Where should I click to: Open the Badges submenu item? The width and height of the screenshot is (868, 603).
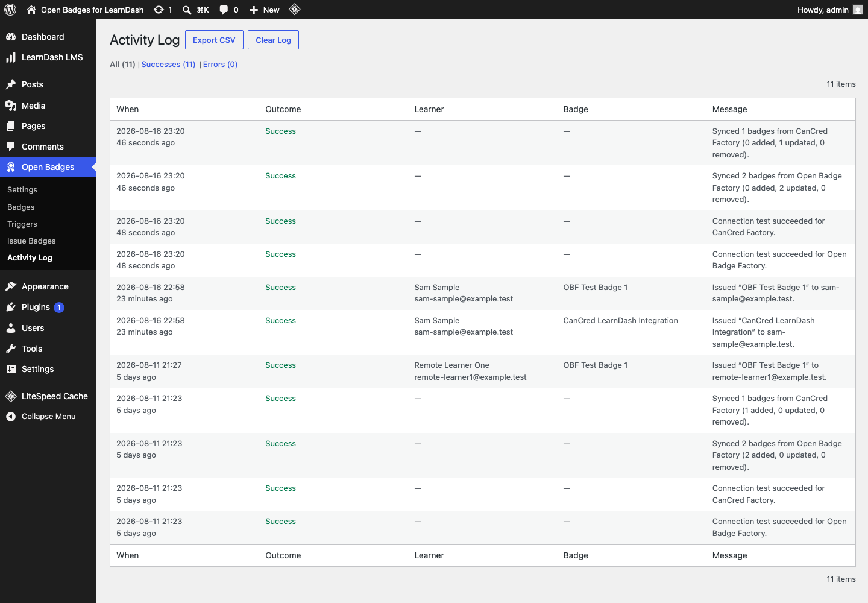point(21,207)
